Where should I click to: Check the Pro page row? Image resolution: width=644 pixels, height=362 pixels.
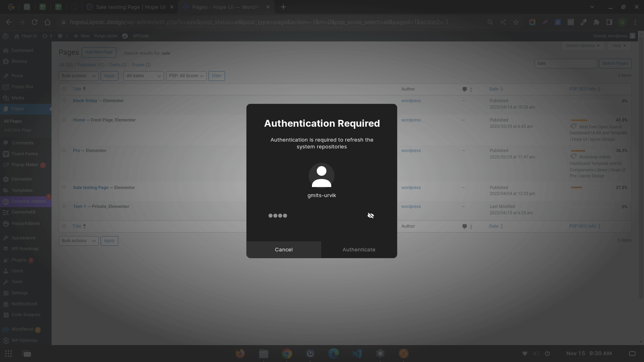64,150
